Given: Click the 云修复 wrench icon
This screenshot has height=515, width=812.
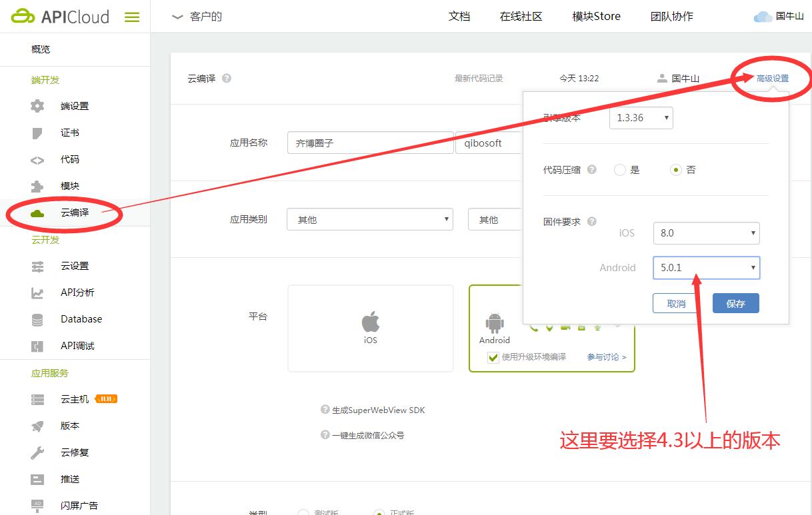Looking at the screenshot, I should pyautogui.click(x=37, y=453).
